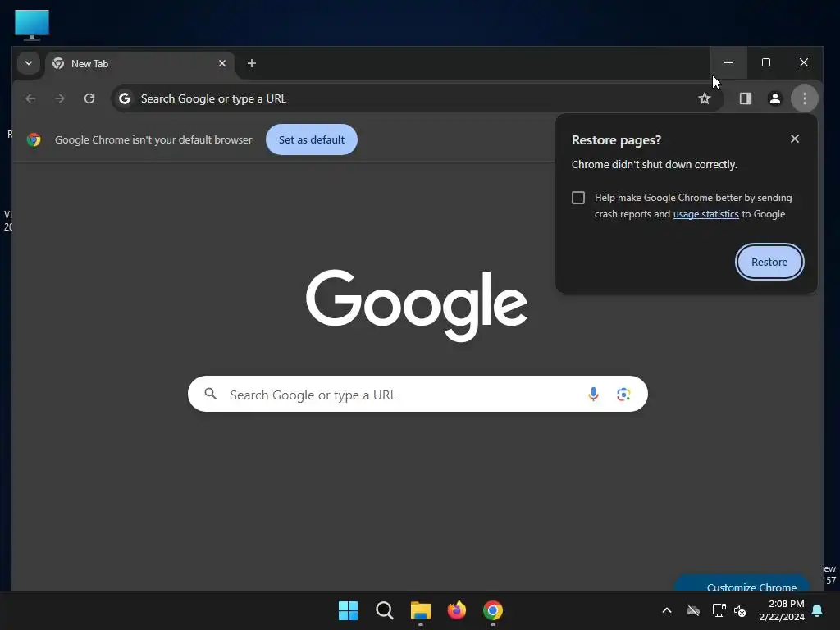Launch Firefox from the taskbar
The image size is (840, 630).
(456, 610)
